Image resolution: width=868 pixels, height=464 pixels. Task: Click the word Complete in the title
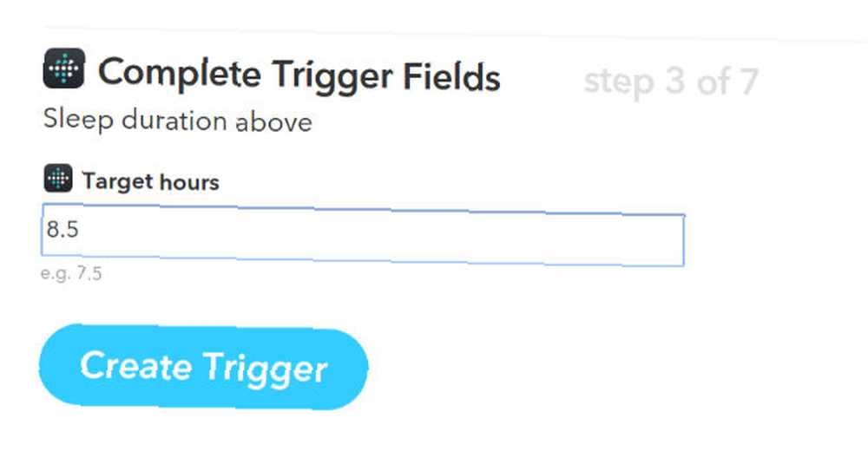(180, 74)
